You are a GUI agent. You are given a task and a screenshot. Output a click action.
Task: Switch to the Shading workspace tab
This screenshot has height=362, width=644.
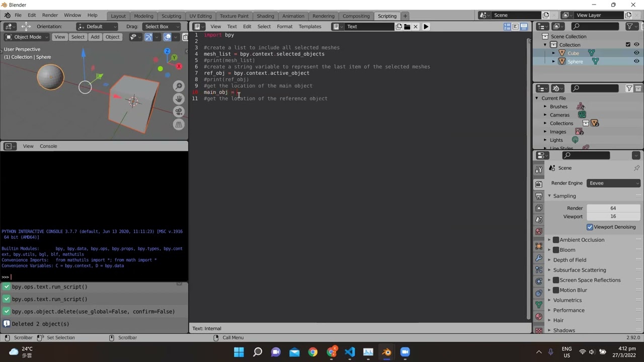pyautogui.click(x=265, y=16)
